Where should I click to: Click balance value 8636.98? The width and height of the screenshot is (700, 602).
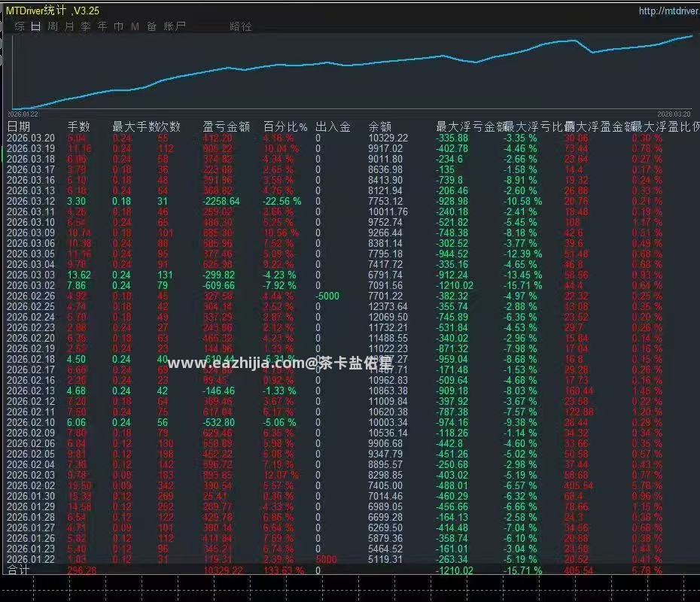(385, 169)
